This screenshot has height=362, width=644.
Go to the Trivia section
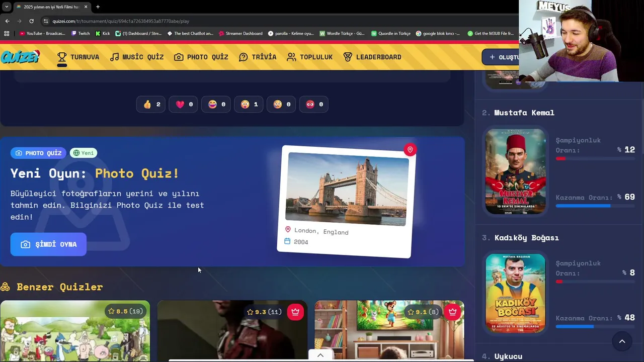click(x=258, y=57)
